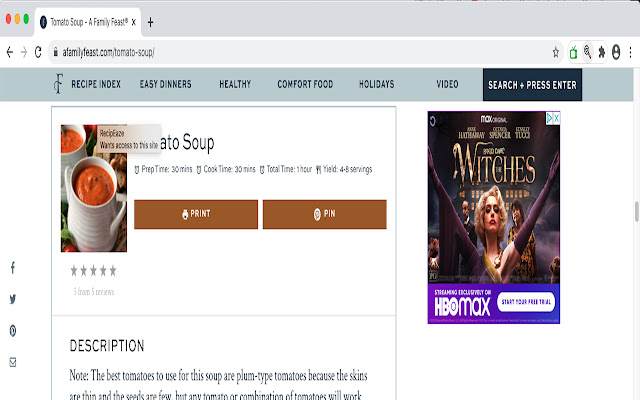Viewport: 640px width, 400px height.
Task: Share recipe on Twitter
Action: point(13,299)
